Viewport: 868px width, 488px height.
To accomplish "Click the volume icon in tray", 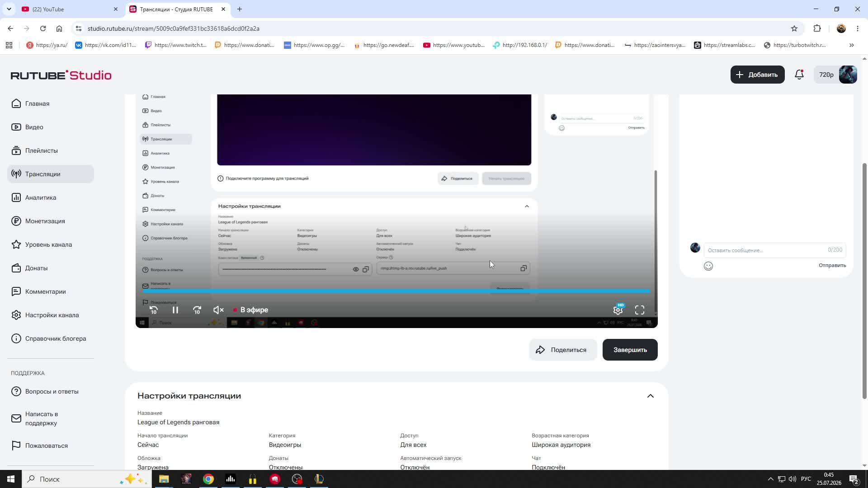I will click(x=793, y=479).
